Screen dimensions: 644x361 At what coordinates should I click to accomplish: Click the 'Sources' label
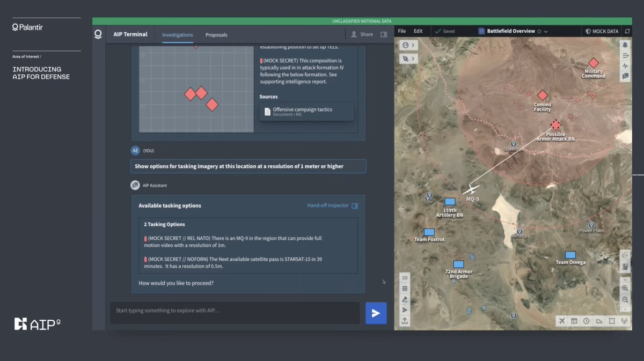[268, 97]
